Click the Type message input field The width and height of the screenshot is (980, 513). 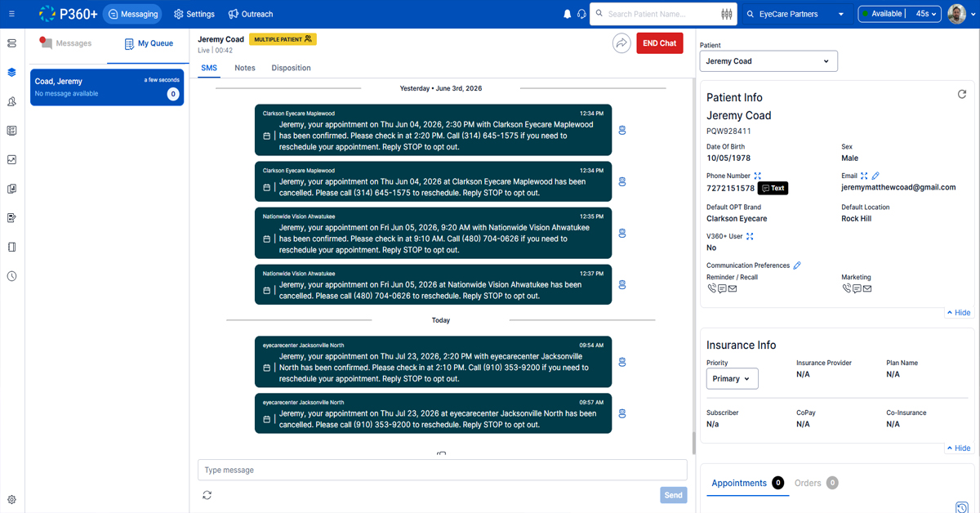[442, 470]
